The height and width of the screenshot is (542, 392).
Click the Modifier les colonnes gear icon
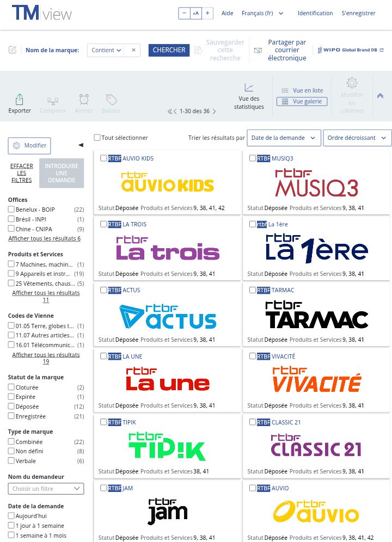point(352,83)
